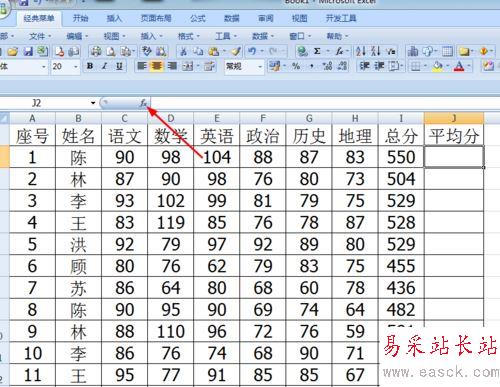Click the table grid icon in toolbar
This screenshot has height=387, width=500.
[448, 51]
